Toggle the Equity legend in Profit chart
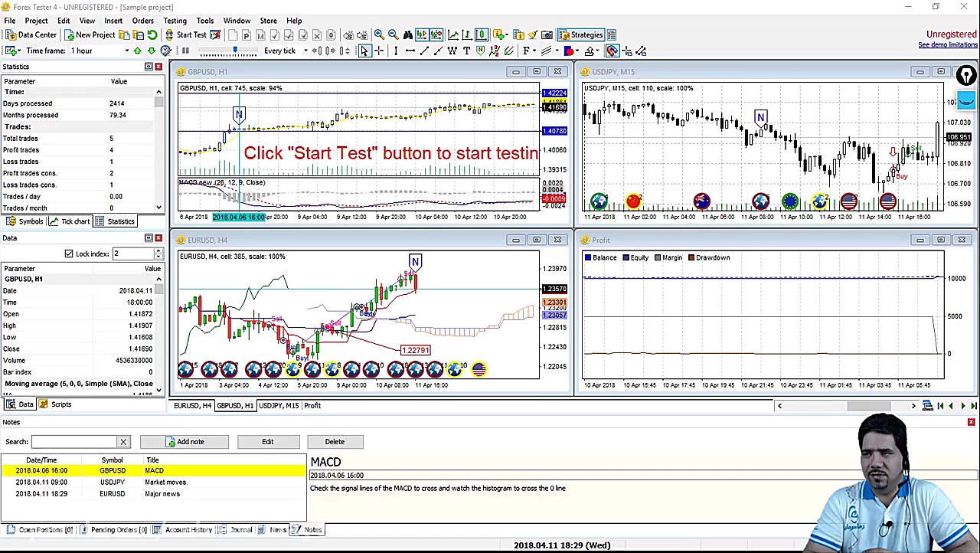980x553 pixels. pyautogui.click(x=635, y=257)
